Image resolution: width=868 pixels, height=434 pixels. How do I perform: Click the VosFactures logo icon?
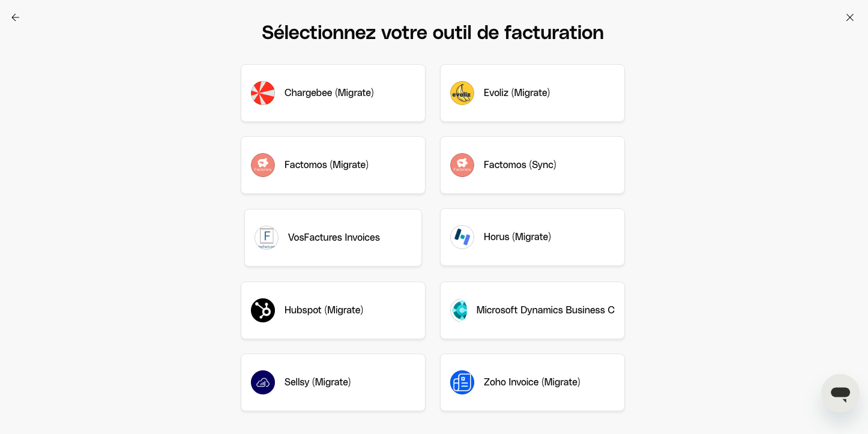267,238
